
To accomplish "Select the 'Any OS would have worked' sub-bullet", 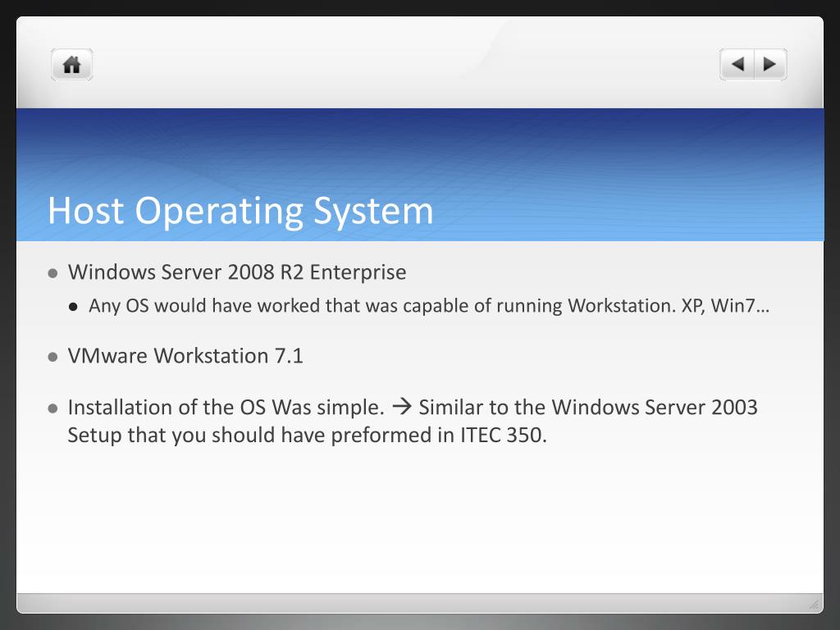I will 428,305.
